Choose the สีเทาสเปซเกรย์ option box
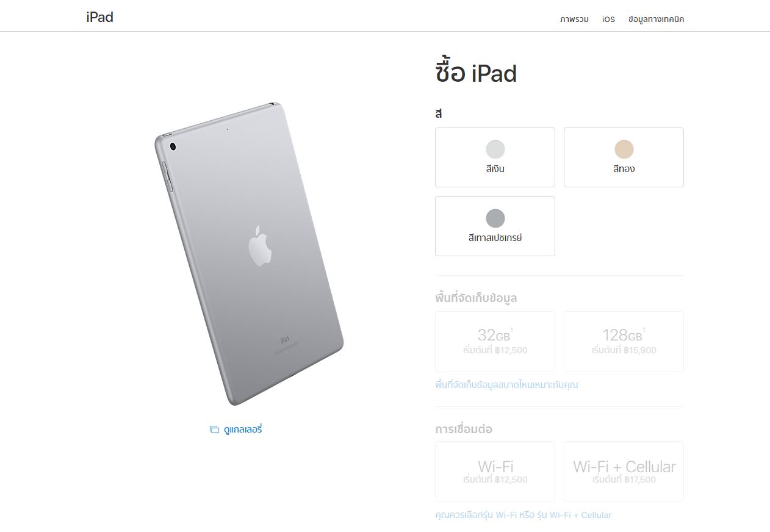This screenshot has height=532, width=770. [495, 226]
